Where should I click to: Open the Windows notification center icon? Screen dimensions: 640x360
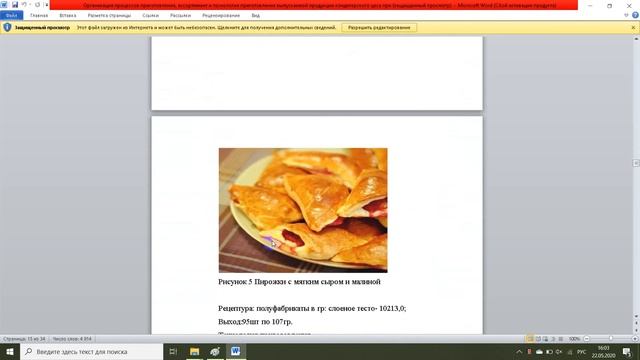pyautogui.click(x=627, y=352)
